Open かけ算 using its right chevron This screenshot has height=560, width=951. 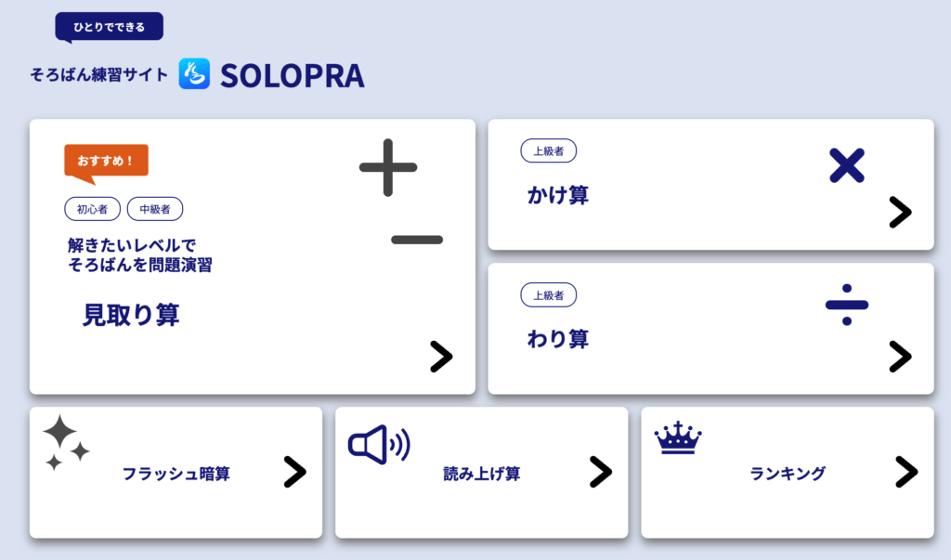point(900,213)
